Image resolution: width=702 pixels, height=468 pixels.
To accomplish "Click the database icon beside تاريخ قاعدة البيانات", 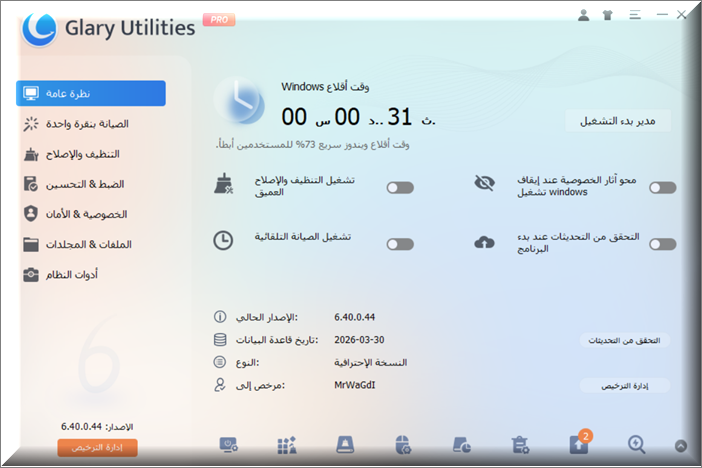I will [x=220, y=339].
